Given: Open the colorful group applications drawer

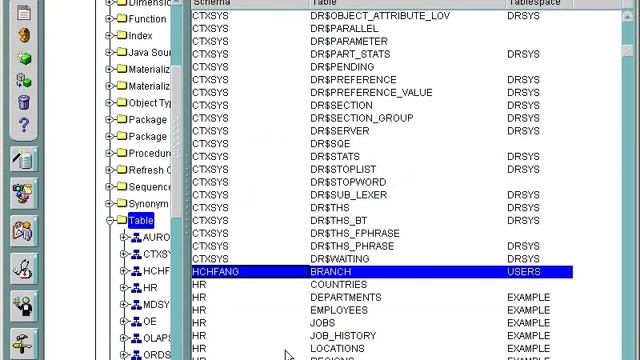Looking at the screenshot, I should [24, 193].
